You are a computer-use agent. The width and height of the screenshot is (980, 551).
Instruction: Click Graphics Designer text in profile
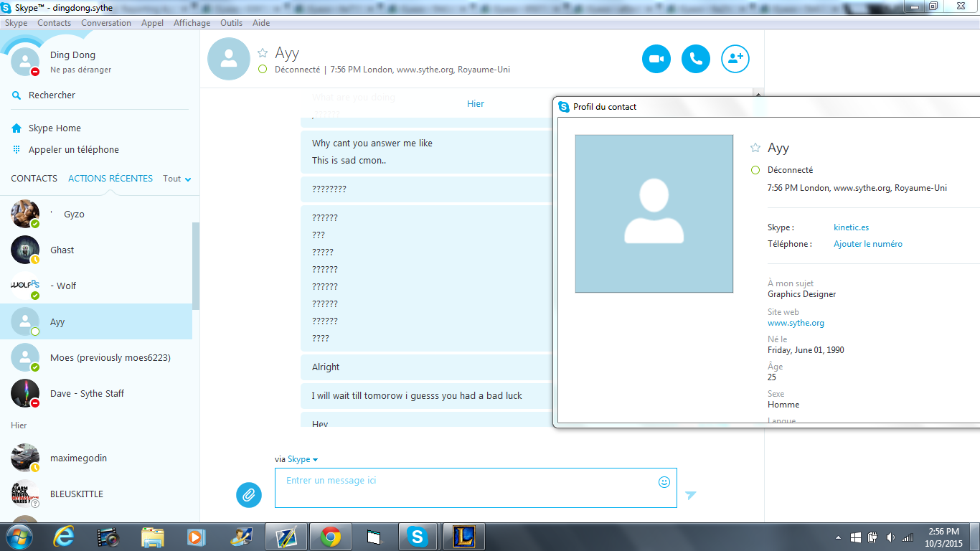tap(801, 294)
